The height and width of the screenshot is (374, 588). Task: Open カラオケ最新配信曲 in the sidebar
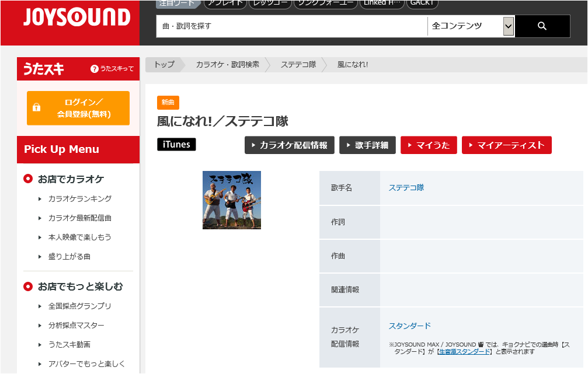(x=80, y=218)
